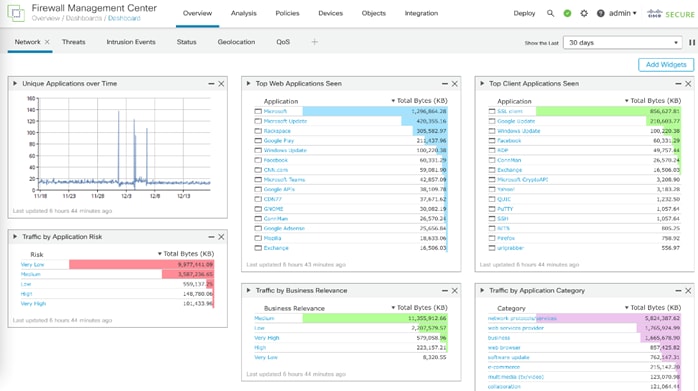Open the Analysis menu
The image size is (698, 391).
243,13
